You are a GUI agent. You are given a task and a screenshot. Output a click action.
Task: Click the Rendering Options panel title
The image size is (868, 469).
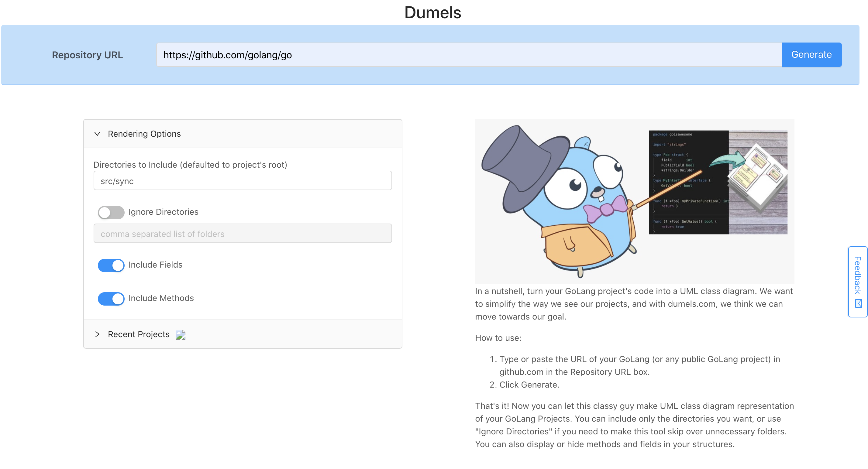pos(144,134)
